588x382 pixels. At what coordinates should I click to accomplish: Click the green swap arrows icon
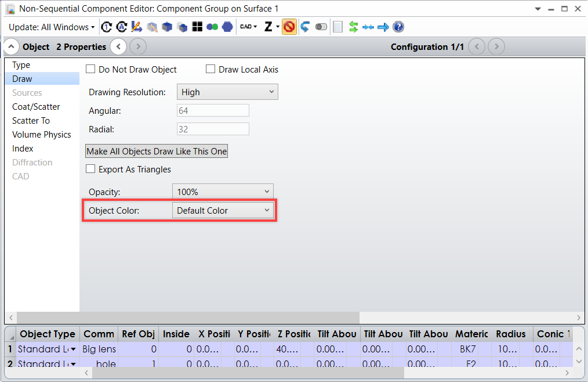(353, 27)
